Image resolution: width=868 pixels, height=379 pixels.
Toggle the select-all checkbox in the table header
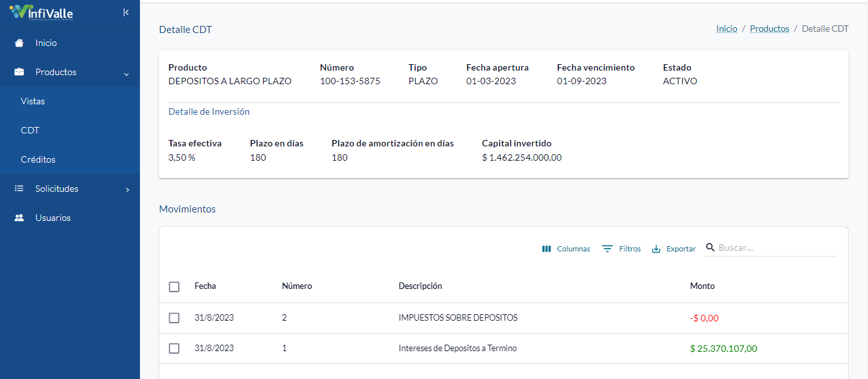[174, 286]
